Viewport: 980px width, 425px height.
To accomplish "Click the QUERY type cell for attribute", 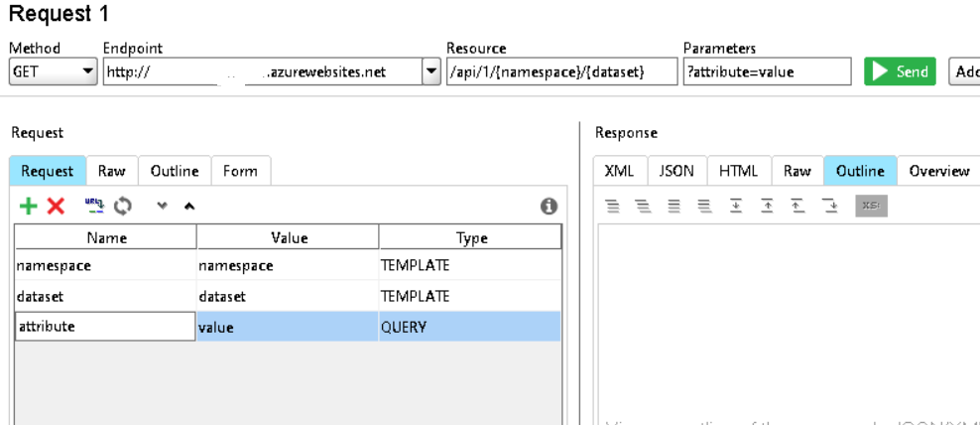I will click(469, 327).
